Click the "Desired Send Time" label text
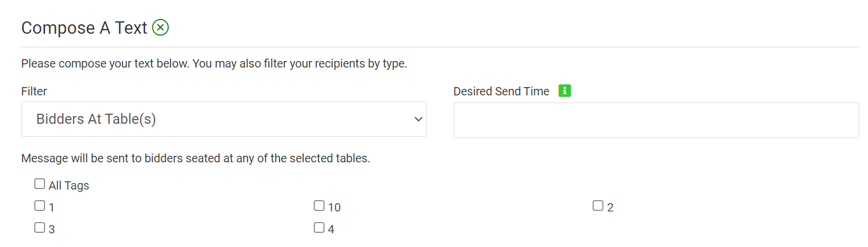 501,91
